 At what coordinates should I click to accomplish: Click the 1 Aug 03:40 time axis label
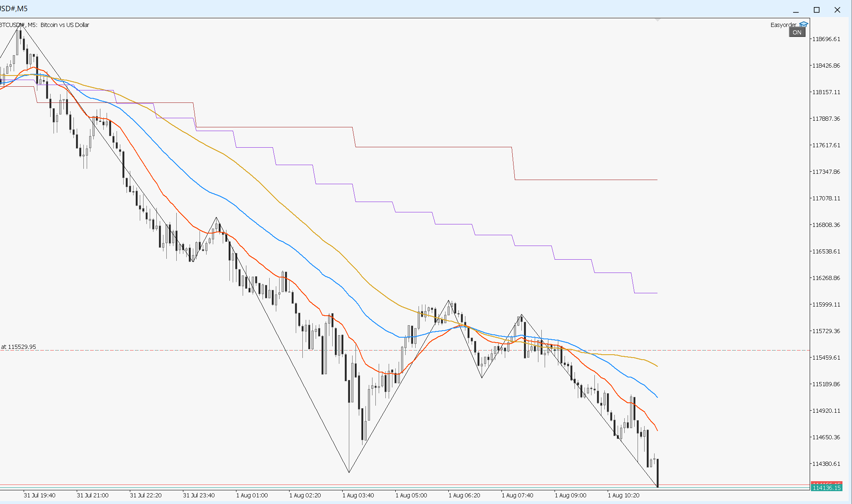coord(358,495)
